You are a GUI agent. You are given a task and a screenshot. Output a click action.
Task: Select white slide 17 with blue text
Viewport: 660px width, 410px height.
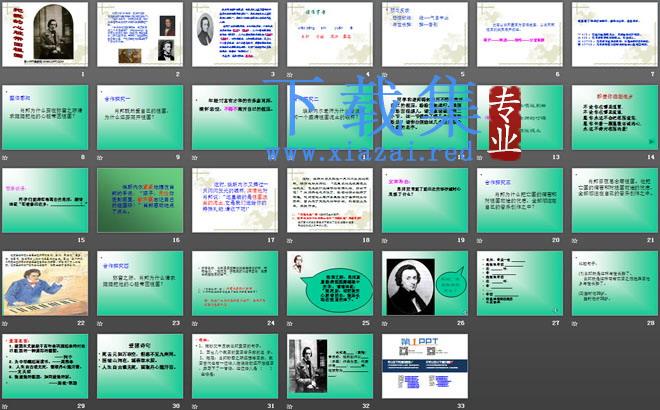click(235, 200)
